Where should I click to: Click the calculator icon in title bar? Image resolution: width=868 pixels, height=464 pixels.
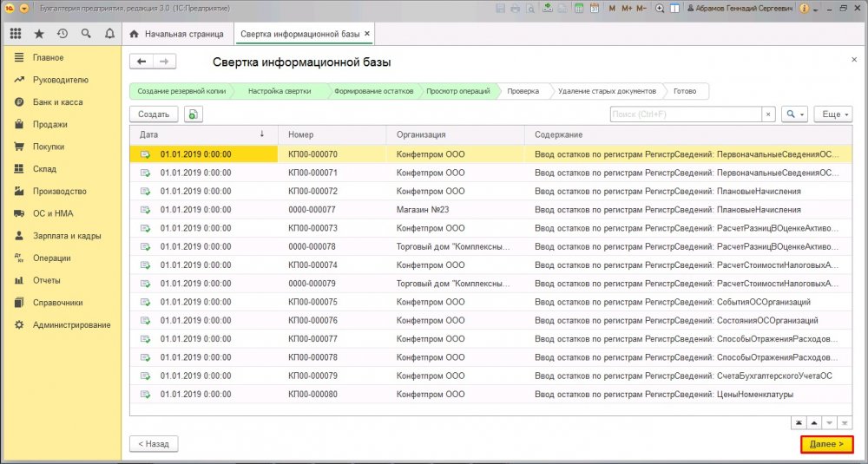coord(579,9)
